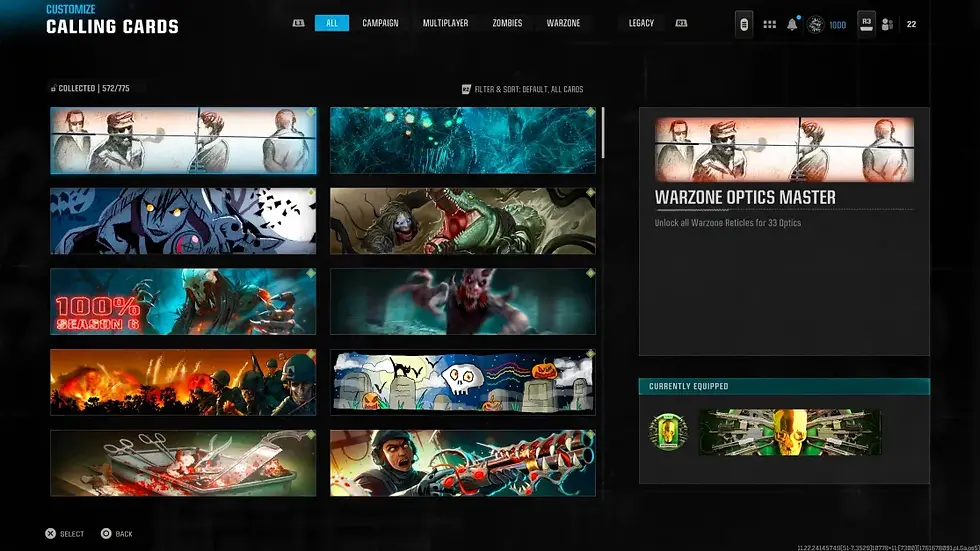
Task: Open the WARZONE tab
Action: (563, 23)
